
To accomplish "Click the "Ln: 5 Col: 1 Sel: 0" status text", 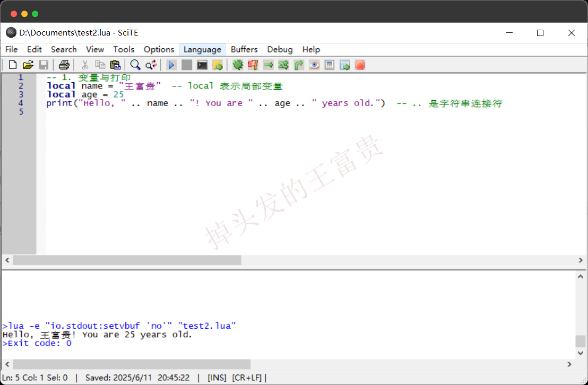I will [35, 378].
